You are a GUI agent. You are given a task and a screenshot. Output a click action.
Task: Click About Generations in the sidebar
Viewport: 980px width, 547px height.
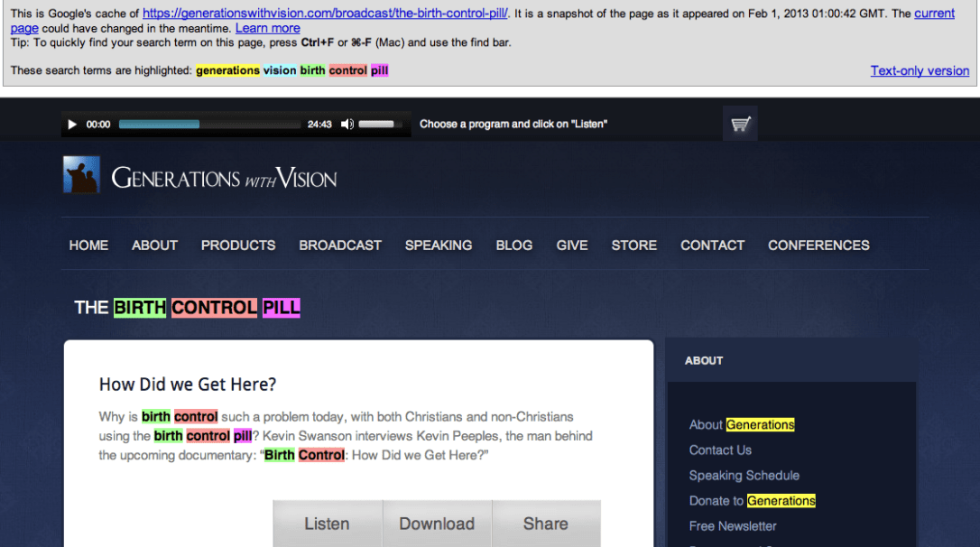point(740,424)
